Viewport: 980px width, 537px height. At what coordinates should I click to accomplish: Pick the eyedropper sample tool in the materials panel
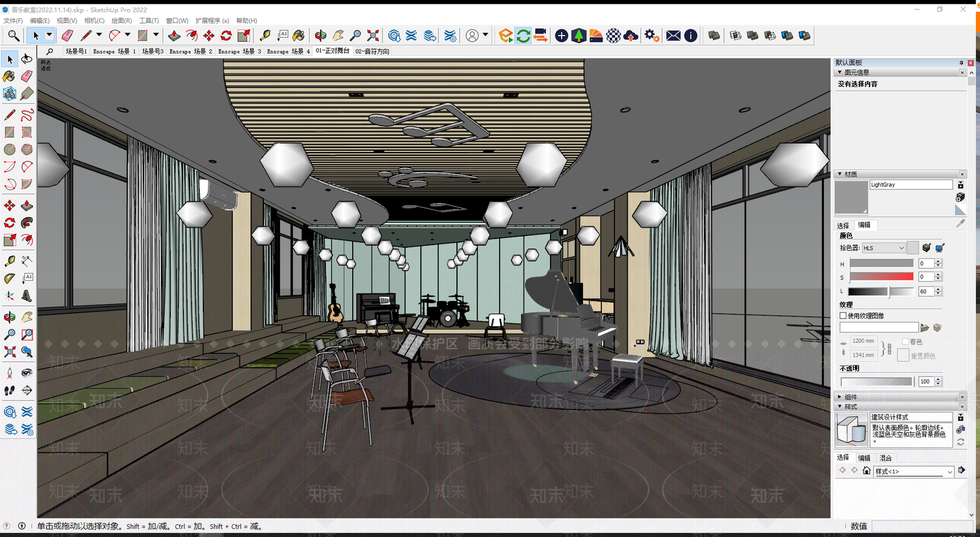click(x=960, y=224)
